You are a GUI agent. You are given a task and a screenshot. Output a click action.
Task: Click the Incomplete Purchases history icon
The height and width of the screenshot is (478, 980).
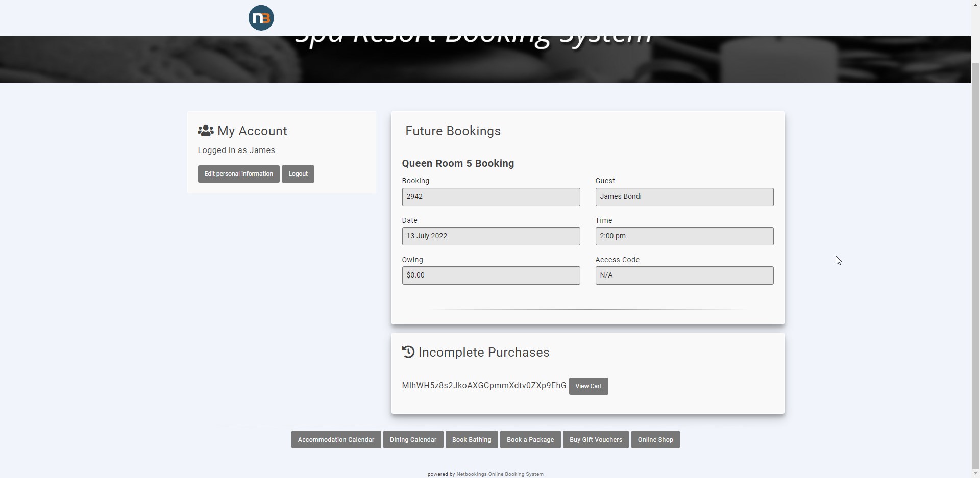click(409, 352)
